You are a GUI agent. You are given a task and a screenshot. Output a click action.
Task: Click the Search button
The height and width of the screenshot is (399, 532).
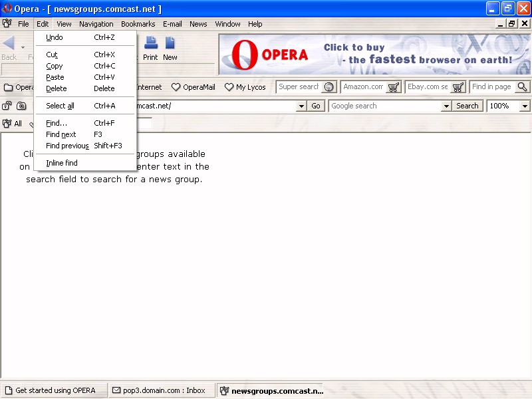point(467,106)
